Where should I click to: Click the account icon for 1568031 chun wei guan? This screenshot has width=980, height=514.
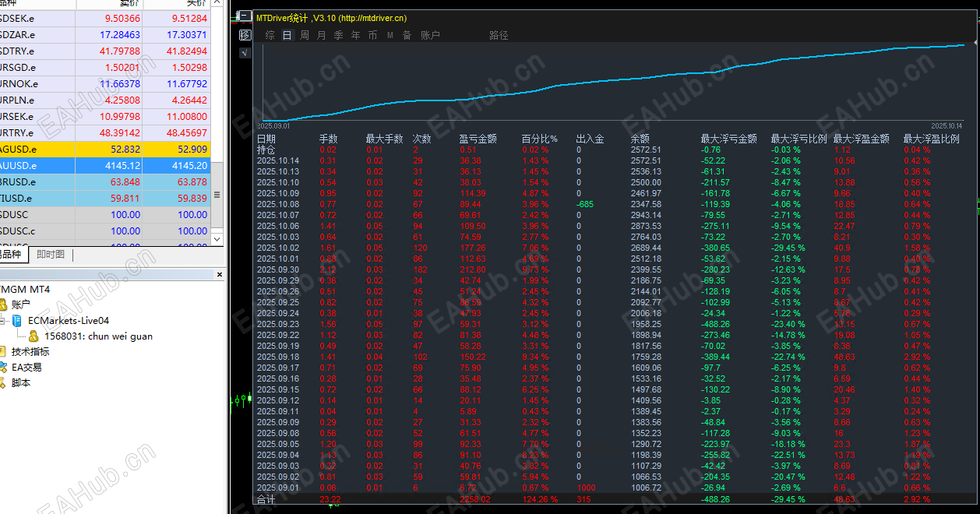coord(34,336)
